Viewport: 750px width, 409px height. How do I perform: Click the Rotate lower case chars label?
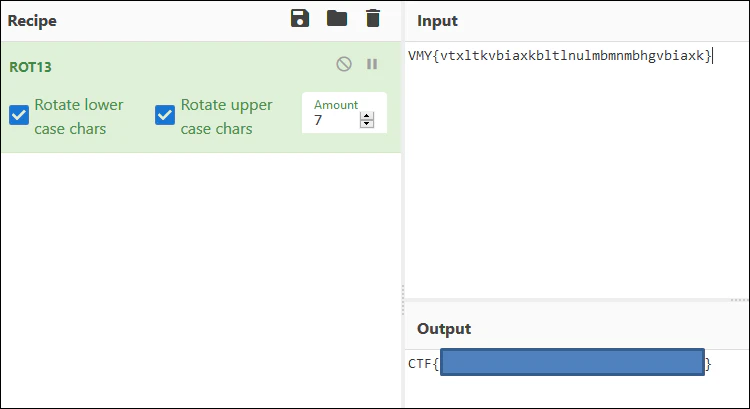[x=78, y=116]
